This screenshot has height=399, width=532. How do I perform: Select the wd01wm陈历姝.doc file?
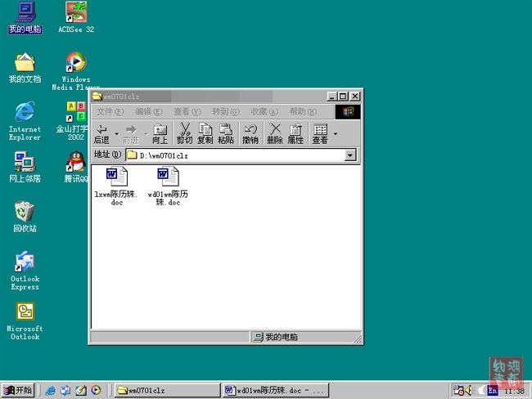tap(168, 186)
